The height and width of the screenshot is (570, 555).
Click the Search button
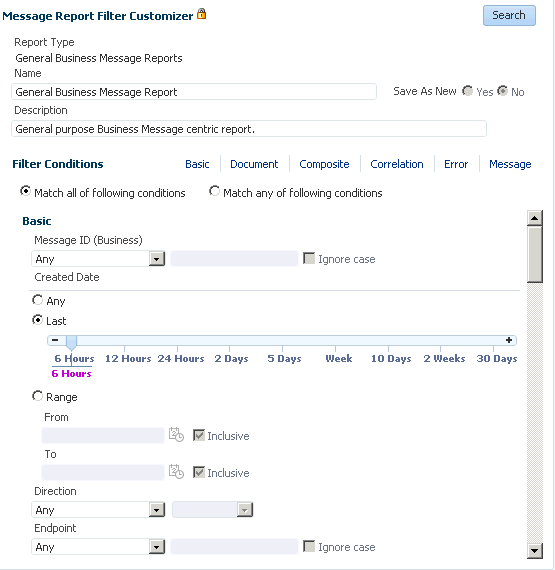(509, 15)
